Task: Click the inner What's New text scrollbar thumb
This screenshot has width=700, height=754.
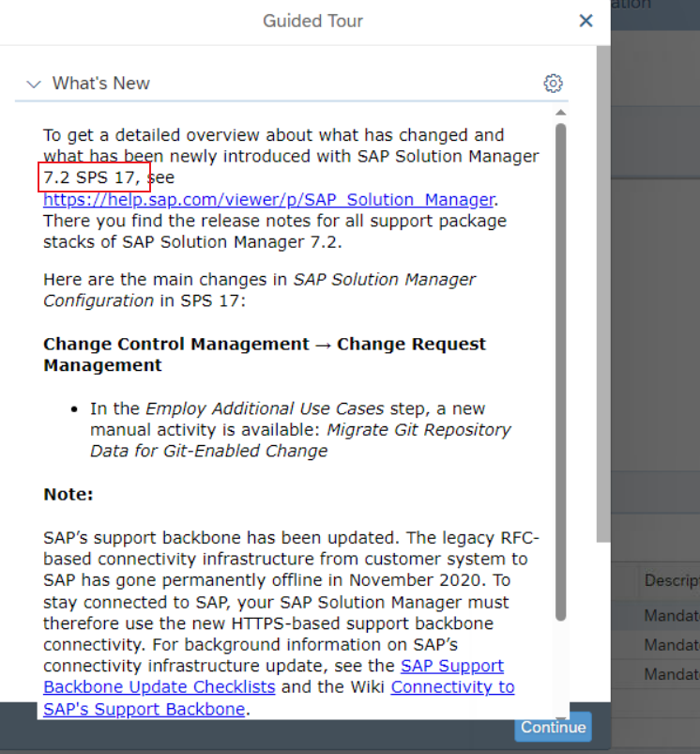Action: pos(560,372)
